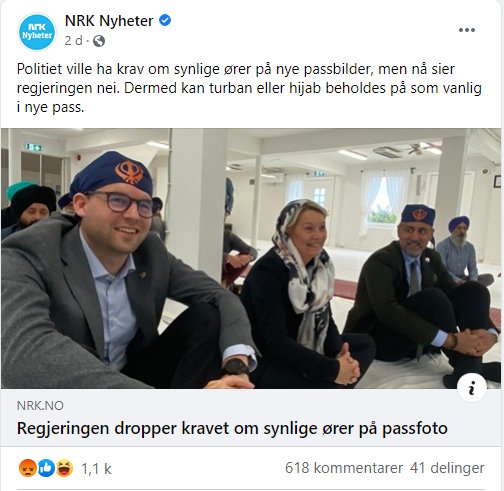
Task: Click the woman with scarf in photo
Action: (x=307, y=293)
